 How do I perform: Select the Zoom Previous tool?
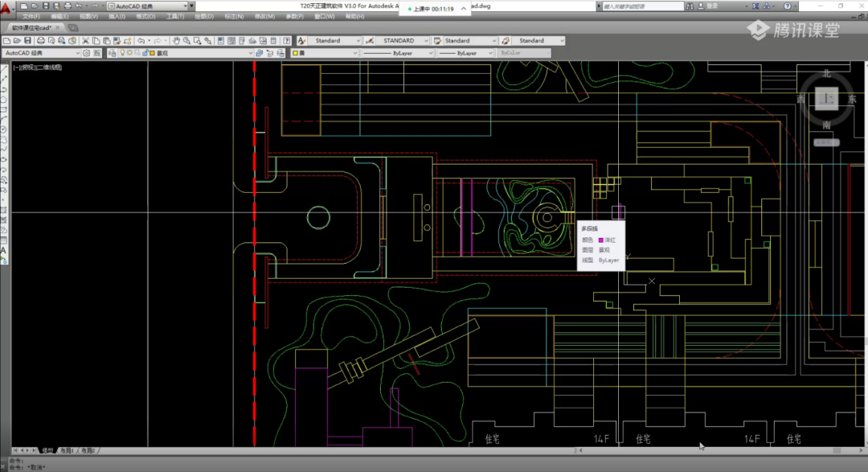[x=207, y=41]
